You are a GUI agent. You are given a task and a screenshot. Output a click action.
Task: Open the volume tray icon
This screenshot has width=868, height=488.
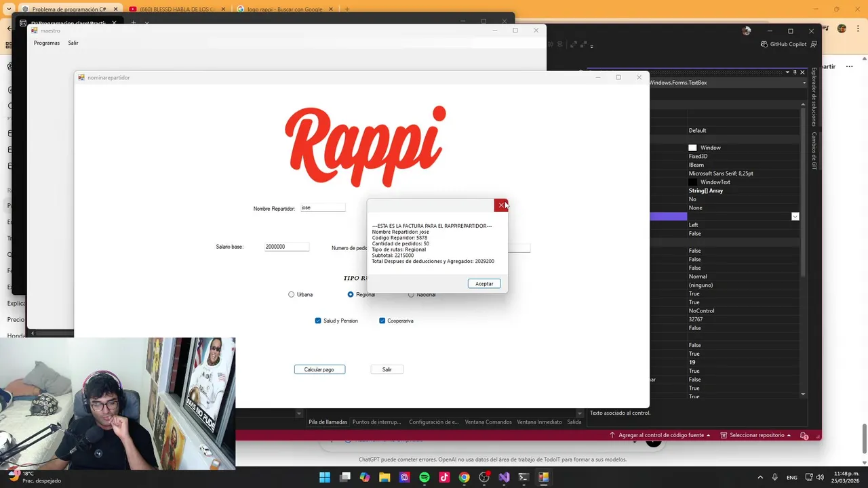[821, 477]
